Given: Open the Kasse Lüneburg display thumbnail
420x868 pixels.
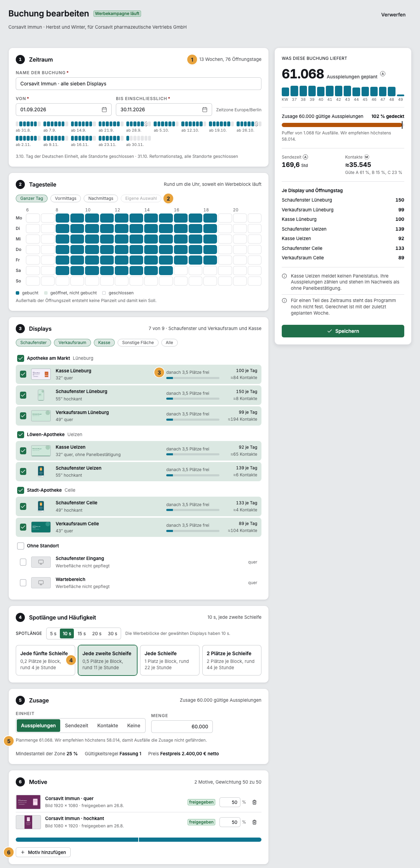Looking at the screenshot, I should 41,374.
